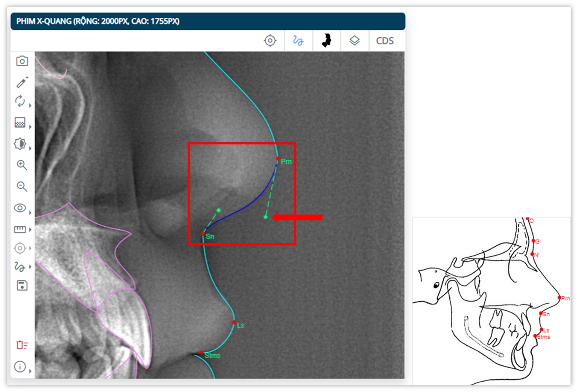The image size is (578, 392).
Task: Zoom out with the magnifier minus icon
Action: tap(22, 186)
